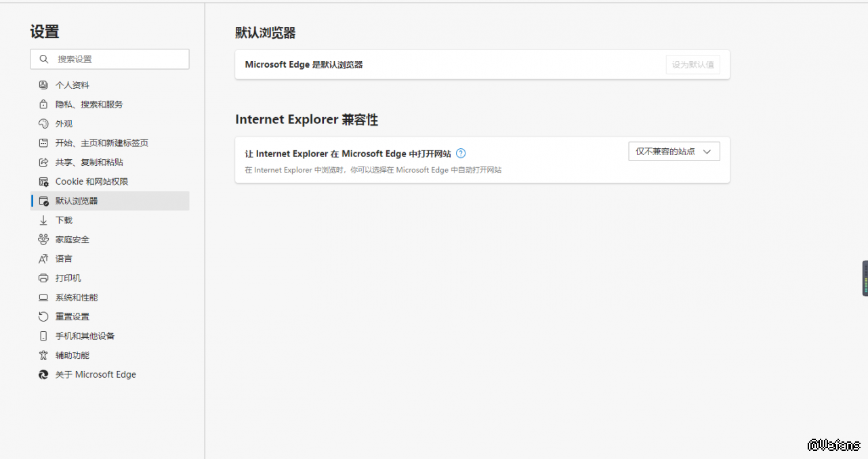Open 开始、主页和新建标签页 settings
The width and height of the screenshot is (868, 459).
[x=102, y=143]
